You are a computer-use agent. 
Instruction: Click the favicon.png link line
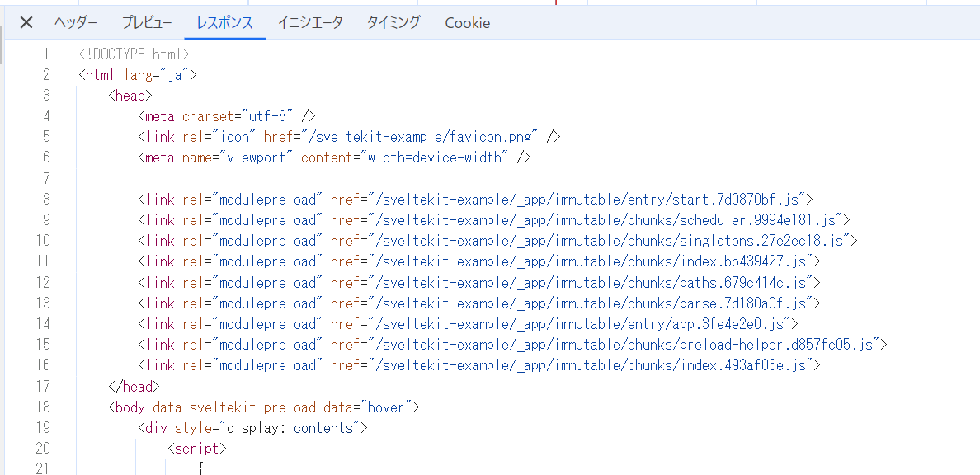click(349, 137)
